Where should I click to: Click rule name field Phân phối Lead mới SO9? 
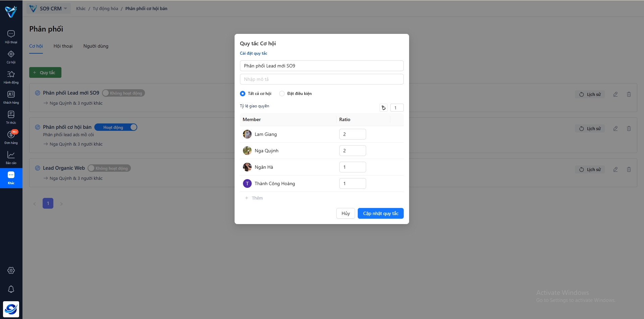point(321,66)
